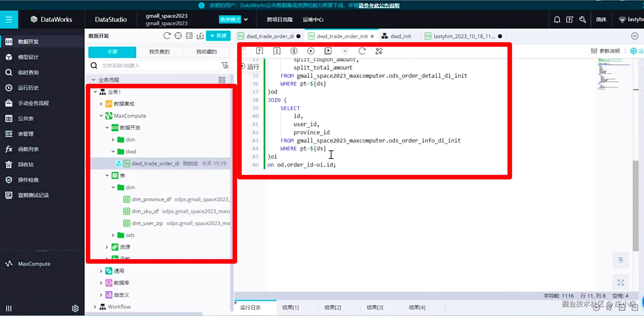This screenshot has width=644, height=316.
Task: Click the code format icon
Action: (x=379, y=51)
